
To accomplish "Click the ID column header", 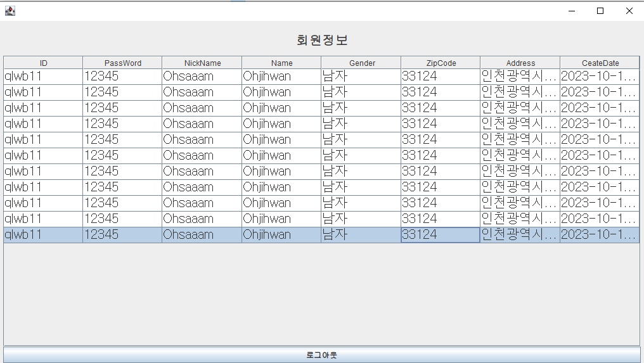I will pyautogui.click(x=43, y=63).
